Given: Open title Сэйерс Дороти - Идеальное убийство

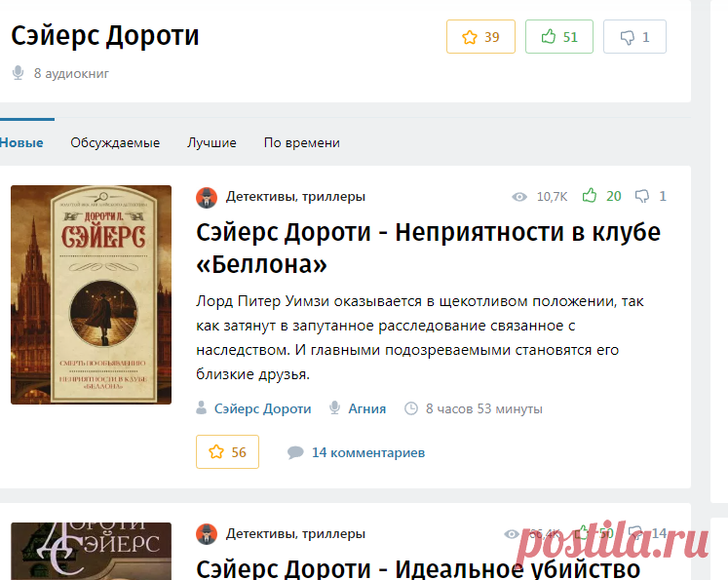Looking at the screenshot, I should pyautogui.click(x=418, y=569).
